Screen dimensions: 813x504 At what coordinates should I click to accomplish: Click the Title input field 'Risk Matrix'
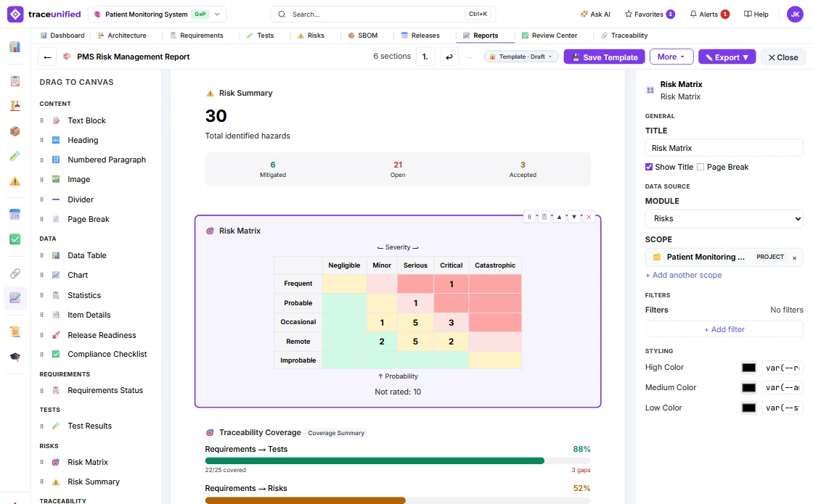point(724,148)
